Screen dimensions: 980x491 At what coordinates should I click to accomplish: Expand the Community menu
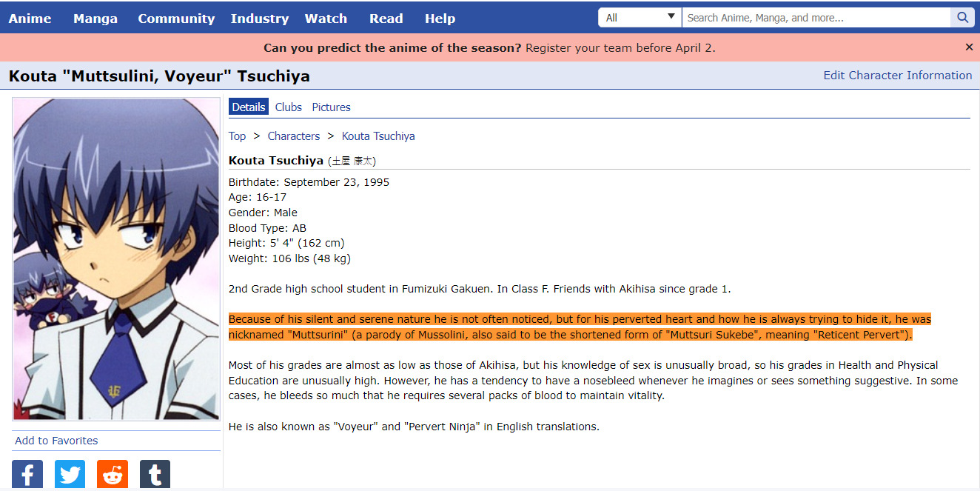point(176,19)
